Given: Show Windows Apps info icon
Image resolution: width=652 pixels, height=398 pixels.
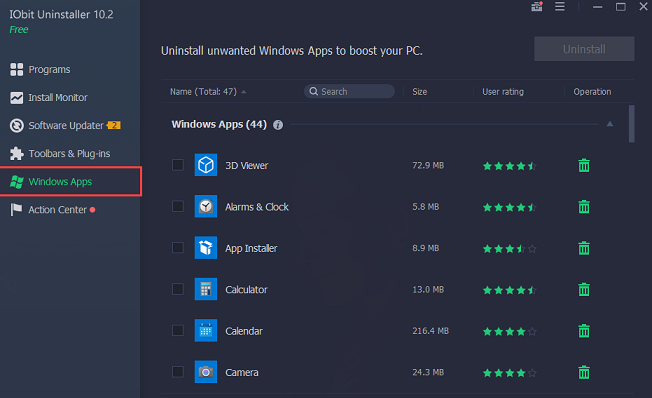Looking at the screenshot, I should point(278,125).
